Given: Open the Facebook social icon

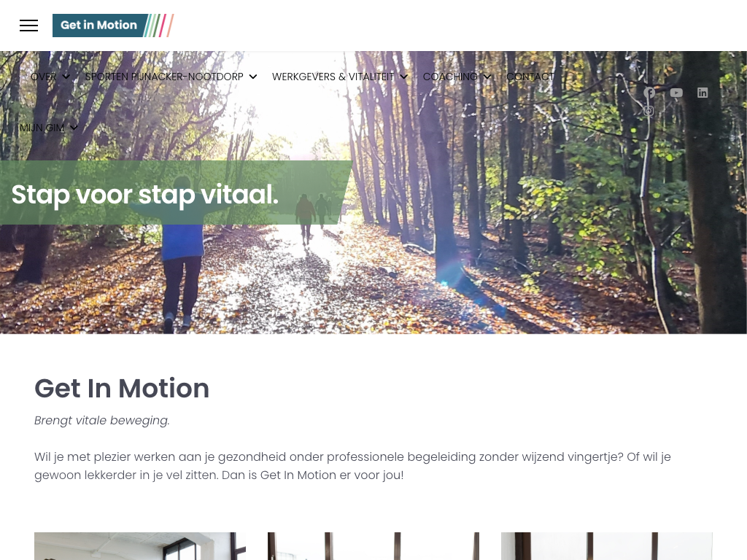Looking at the screenshot, I should 649,93.
